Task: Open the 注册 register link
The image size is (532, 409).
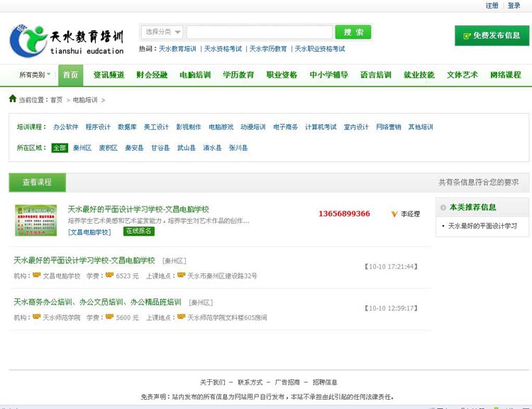Action: pos(492,6)
